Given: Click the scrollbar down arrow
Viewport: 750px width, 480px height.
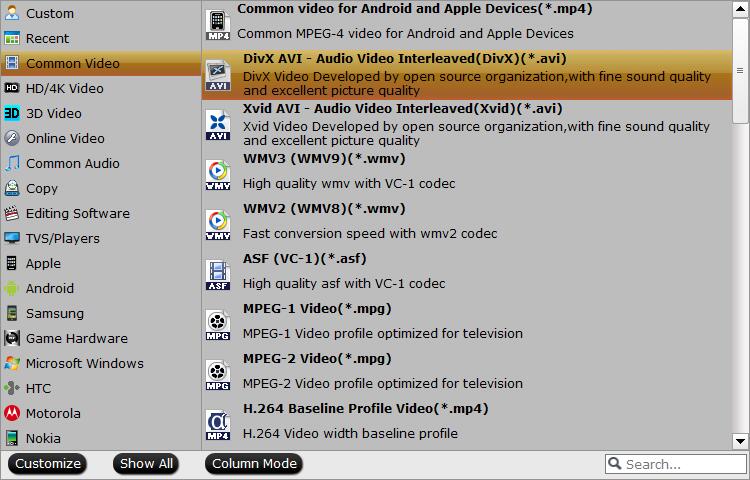Looking at the screenshot, I should tap(740, 441).
